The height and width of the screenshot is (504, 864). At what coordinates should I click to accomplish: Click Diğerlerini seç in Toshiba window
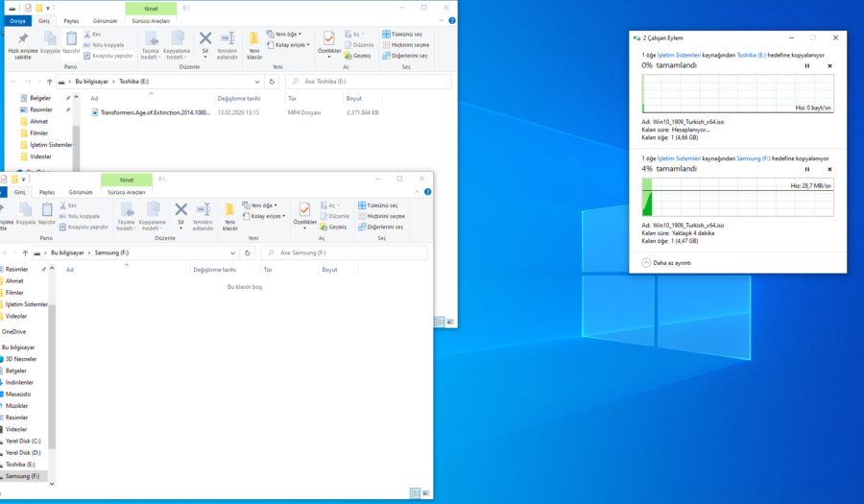(405, 56)
